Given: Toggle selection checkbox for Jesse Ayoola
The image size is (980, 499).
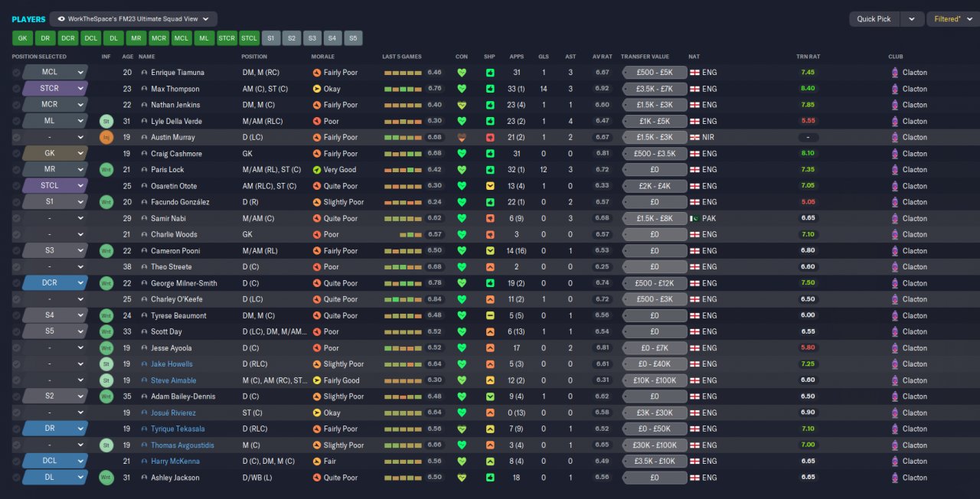Looking at the screenshot, I should (16, 348).
